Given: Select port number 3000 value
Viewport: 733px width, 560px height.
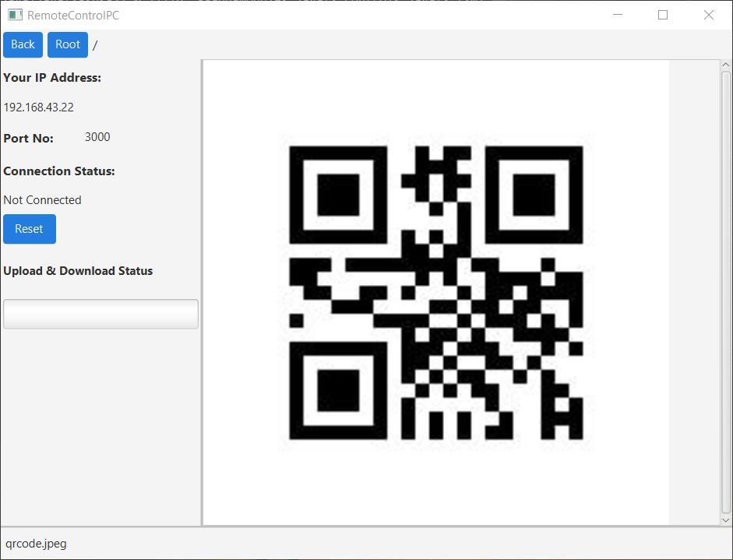Looking at the screenshot, I should tap(97, 137).
